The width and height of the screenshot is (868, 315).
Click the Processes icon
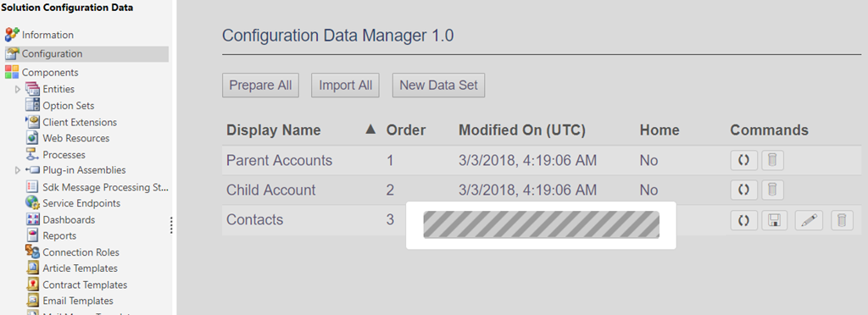(33, 154)
